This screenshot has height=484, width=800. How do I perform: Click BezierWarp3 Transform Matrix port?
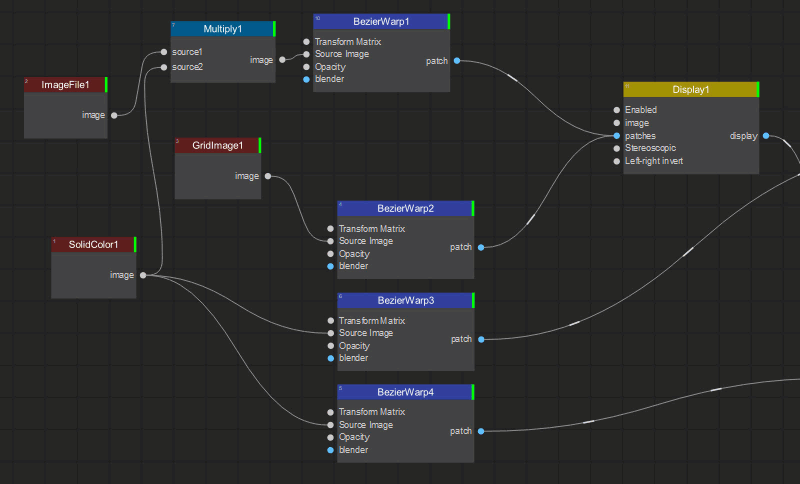tap(331, 321)
